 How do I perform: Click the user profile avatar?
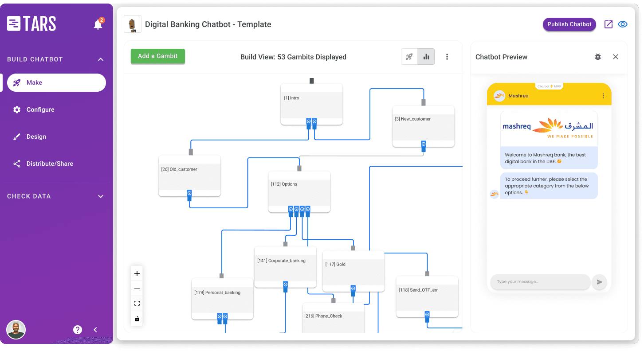16,330
